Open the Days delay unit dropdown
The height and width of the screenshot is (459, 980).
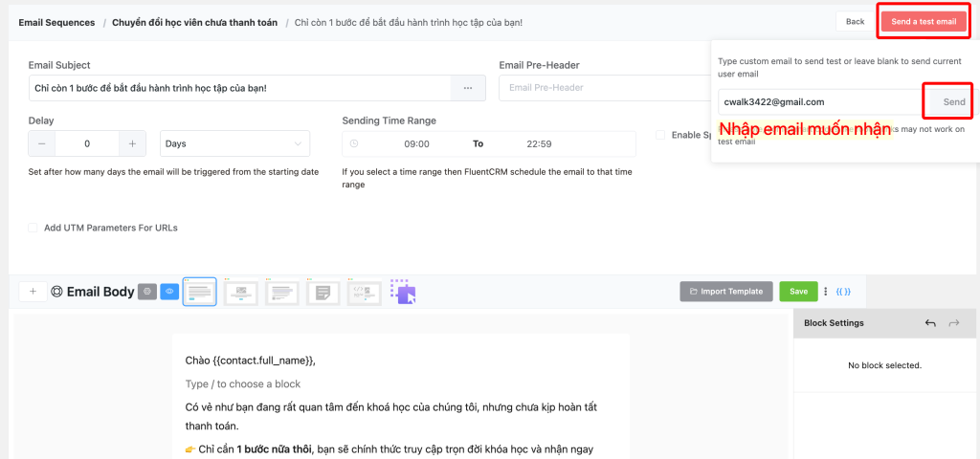[x=234, y=143]
